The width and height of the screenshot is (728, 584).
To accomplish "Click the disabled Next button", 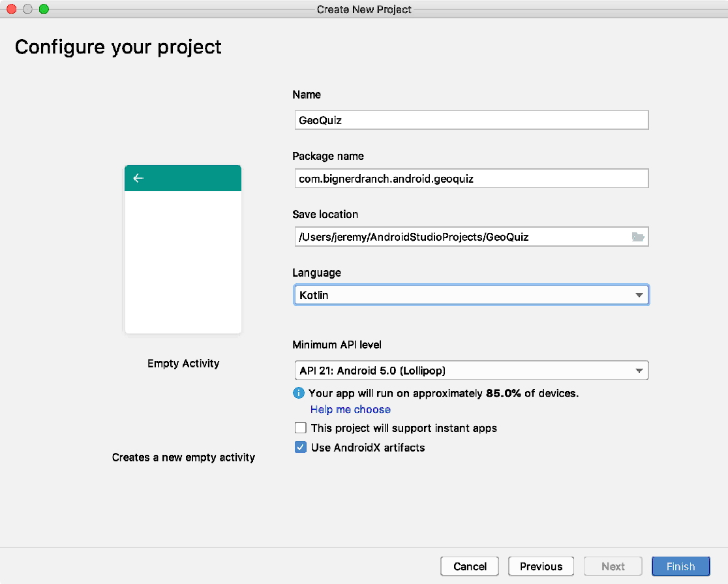I will pyautogui.click(x=613, y=566).
